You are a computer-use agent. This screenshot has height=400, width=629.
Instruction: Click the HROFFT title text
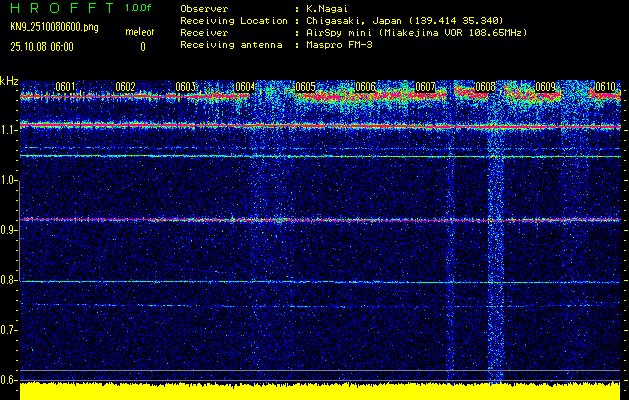(x=60, y=8)
